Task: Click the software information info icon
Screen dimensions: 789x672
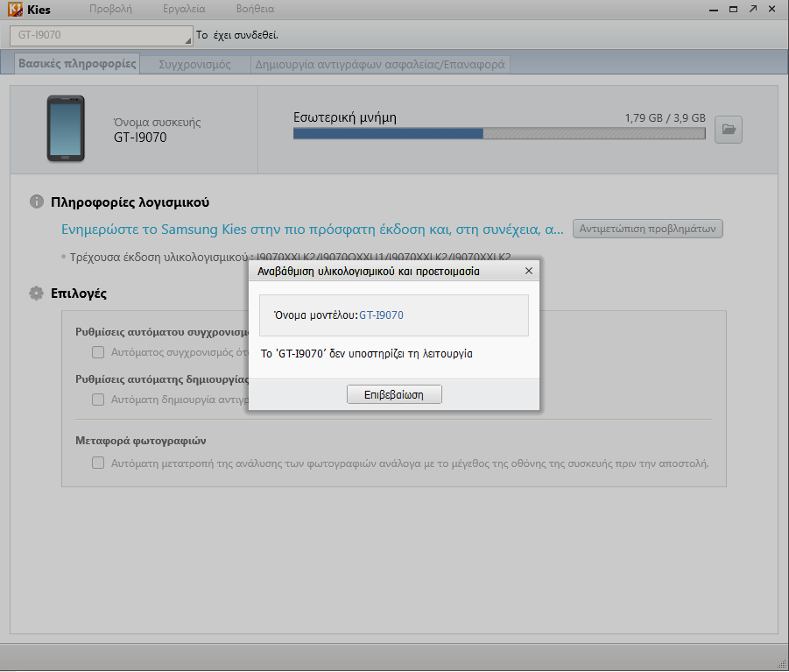Action: click(36, 202)
